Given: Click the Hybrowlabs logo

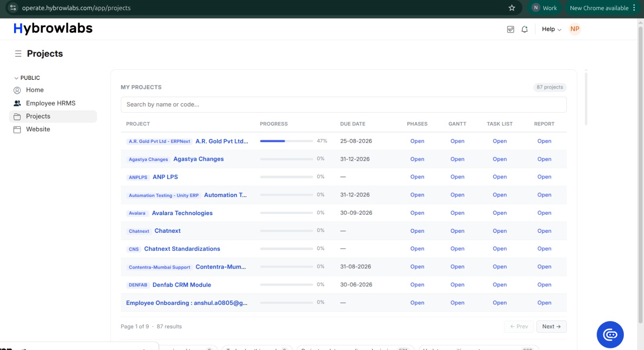Looking at the screenshot, I should tap(53, 28).
